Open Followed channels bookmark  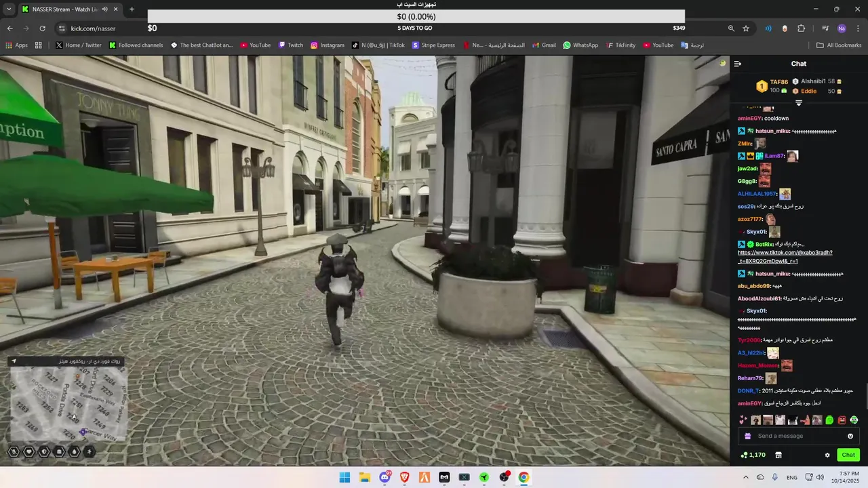[136, 45]
